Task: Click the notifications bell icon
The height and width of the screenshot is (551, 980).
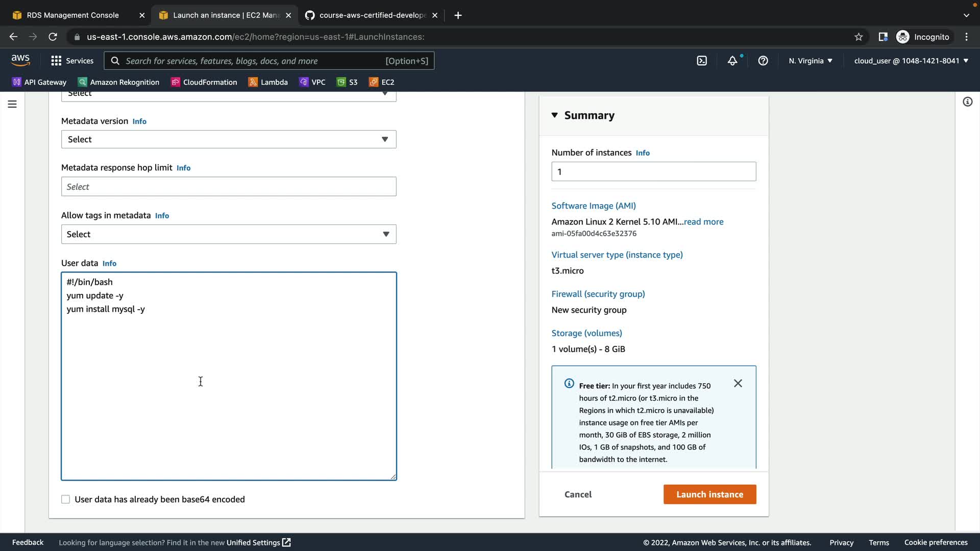Action: pyautogui.click(x=732, y=61)
